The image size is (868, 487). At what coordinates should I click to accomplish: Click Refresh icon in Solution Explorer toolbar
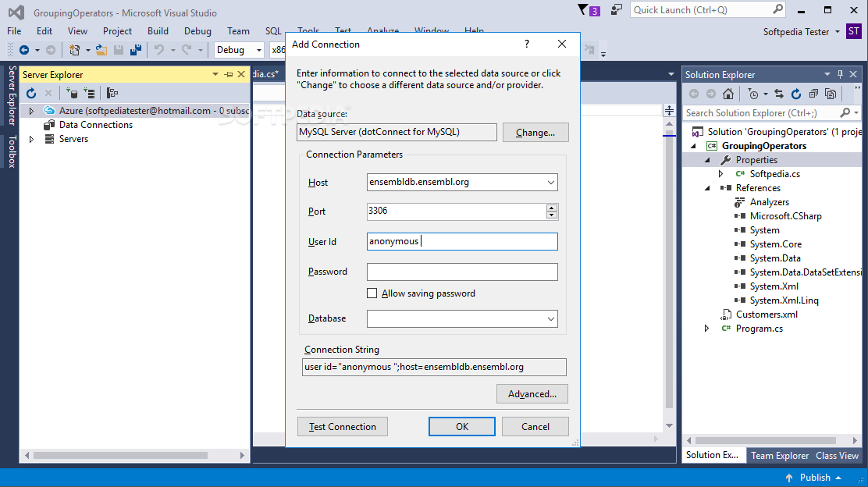click(x=796, y=94)
